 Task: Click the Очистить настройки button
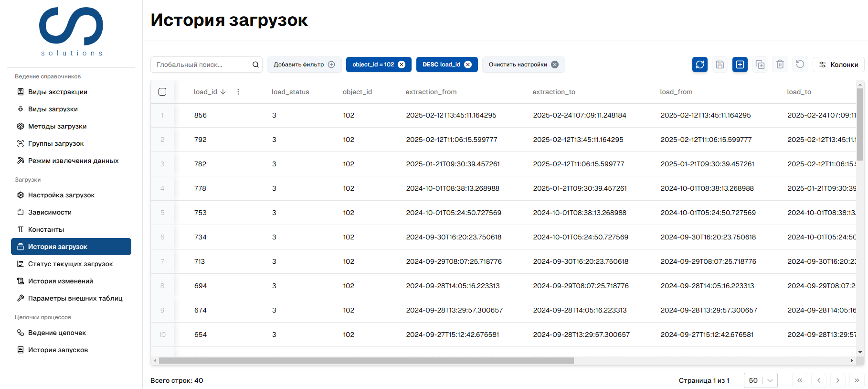pos(523,65)
